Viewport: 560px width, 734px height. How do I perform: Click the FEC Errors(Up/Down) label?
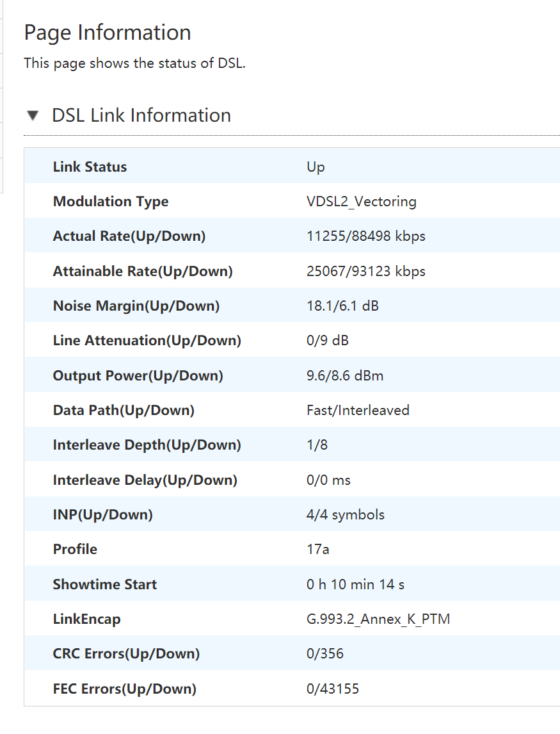tap(124, 689)
